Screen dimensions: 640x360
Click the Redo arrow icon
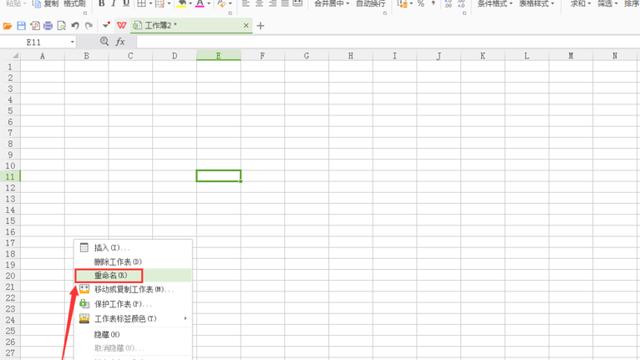click(x=89, y=26)
